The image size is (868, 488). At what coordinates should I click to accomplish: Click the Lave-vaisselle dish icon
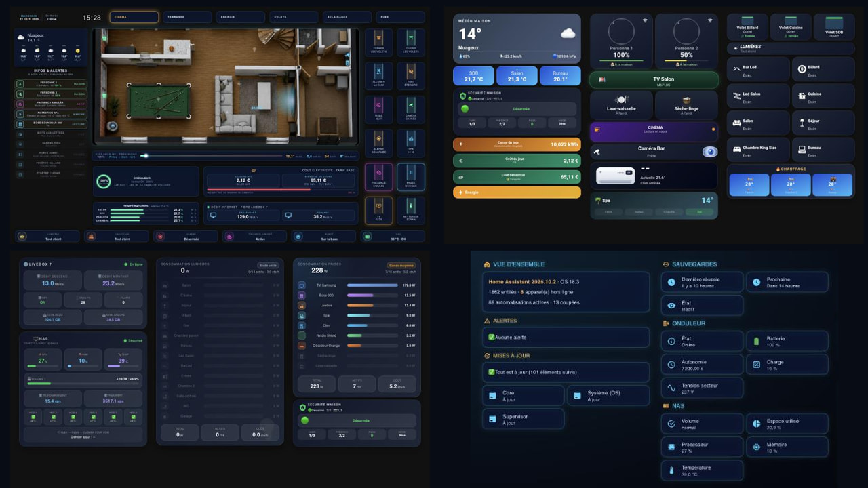click(621, 100)
